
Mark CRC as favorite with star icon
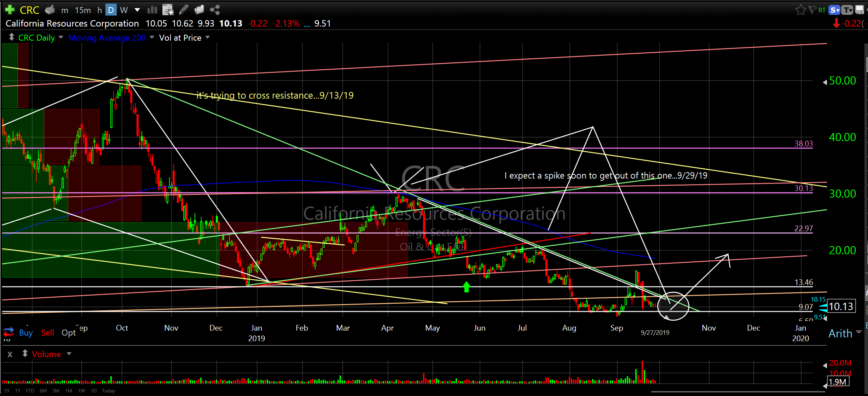pos(800,10)
